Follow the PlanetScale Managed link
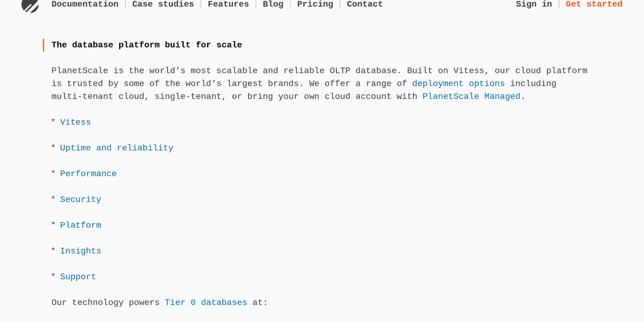644x322 pixels. click(471, 96)
